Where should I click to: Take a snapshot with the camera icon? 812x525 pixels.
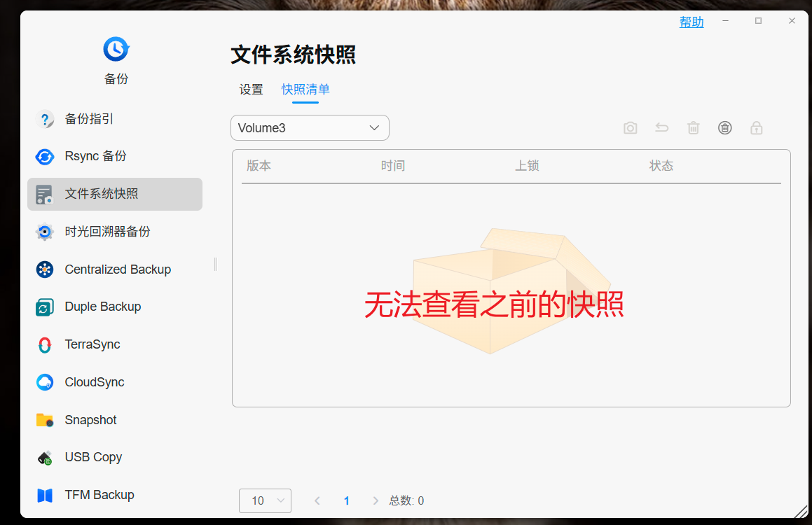(x=631, y=128)
